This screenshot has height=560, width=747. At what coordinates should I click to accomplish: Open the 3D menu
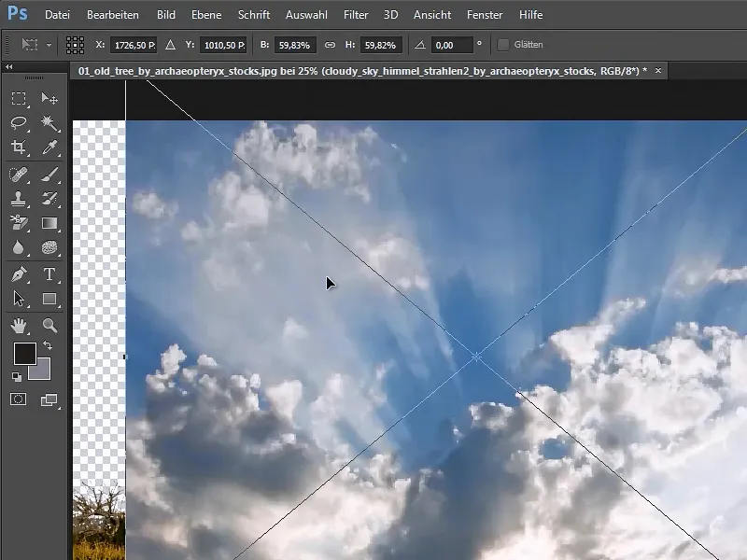pos(390,15)
